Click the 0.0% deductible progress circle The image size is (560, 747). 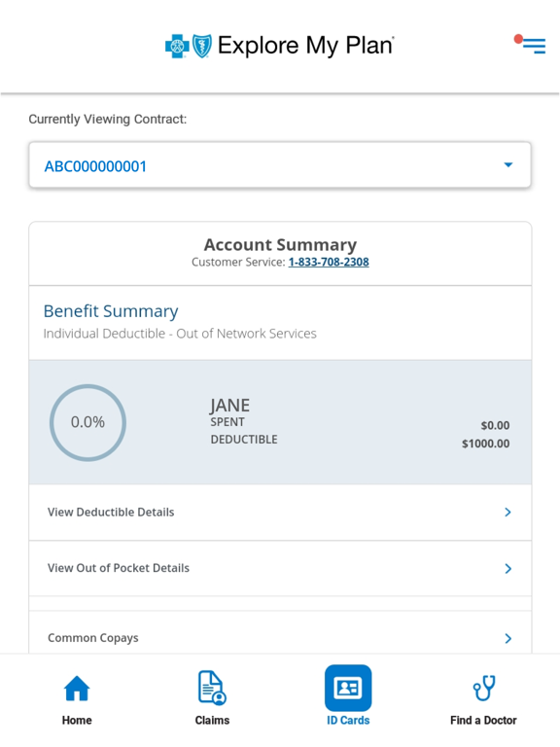pos(87,422)
